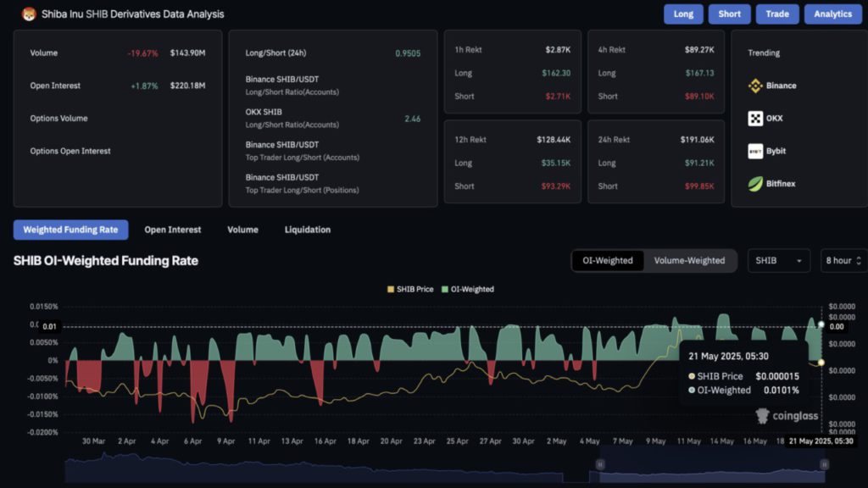This screenshot has width=868, height=488.
Task: Click the Trade button
Action: pyautogui.click(x=776, y=14)
